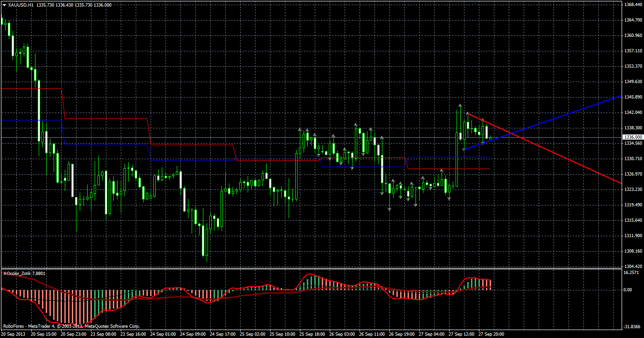Click the 25 Sep 18:00 time label

click(313, 334)
